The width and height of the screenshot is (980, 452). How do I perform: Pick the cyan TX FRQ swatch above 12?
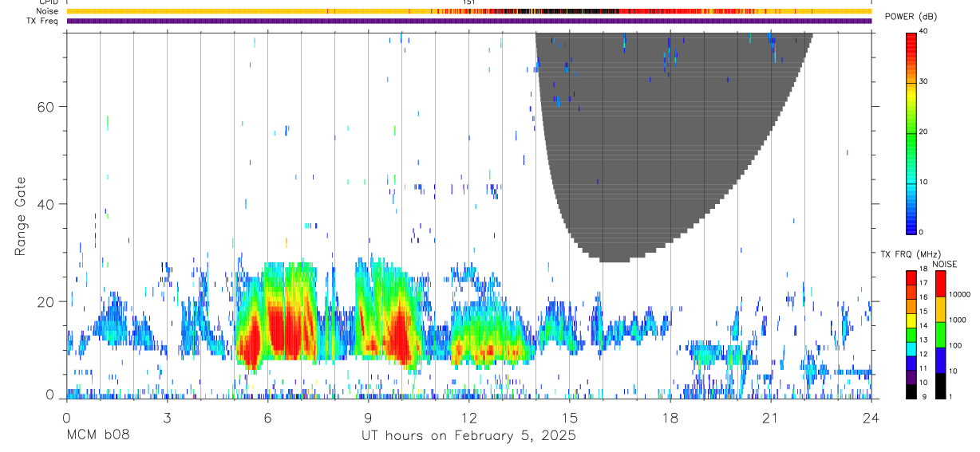tap(911, 349)
